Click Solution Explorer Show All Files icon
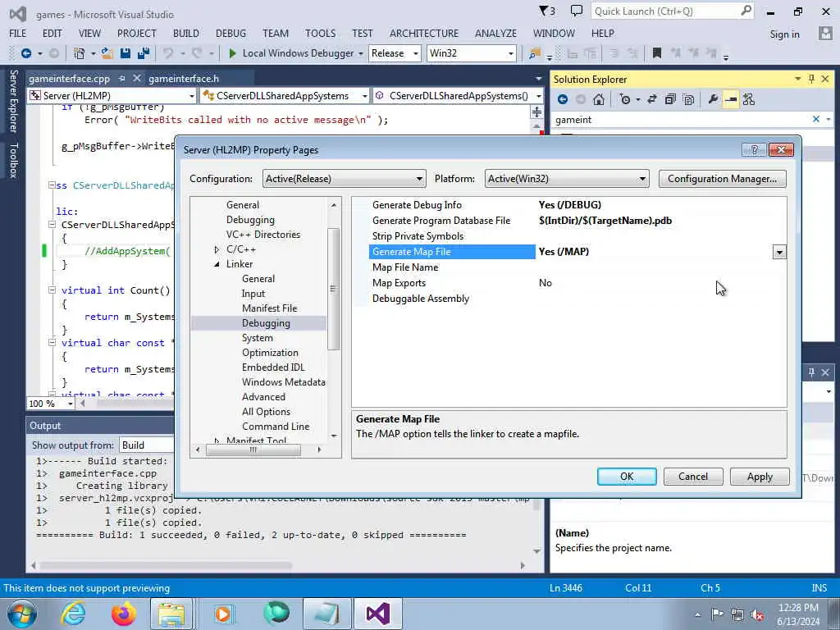This screenshot has width=840, height=630. tap(688, 99)
